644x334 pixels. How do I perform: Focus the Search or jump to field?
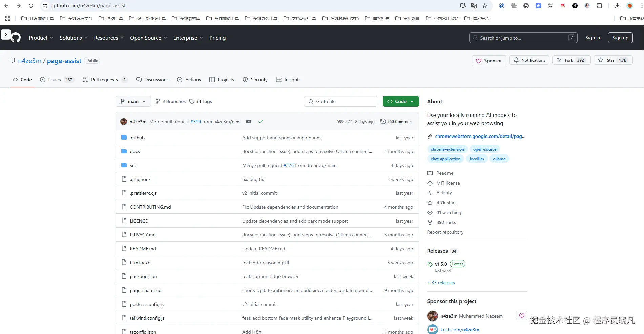tap(523, 38)
